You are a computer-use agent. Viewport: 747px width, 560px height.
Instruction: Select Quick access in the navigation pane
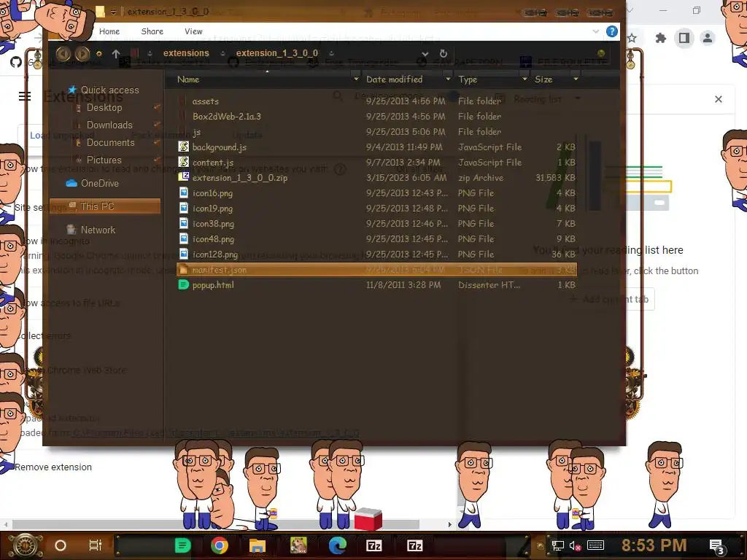click(110, 90)
